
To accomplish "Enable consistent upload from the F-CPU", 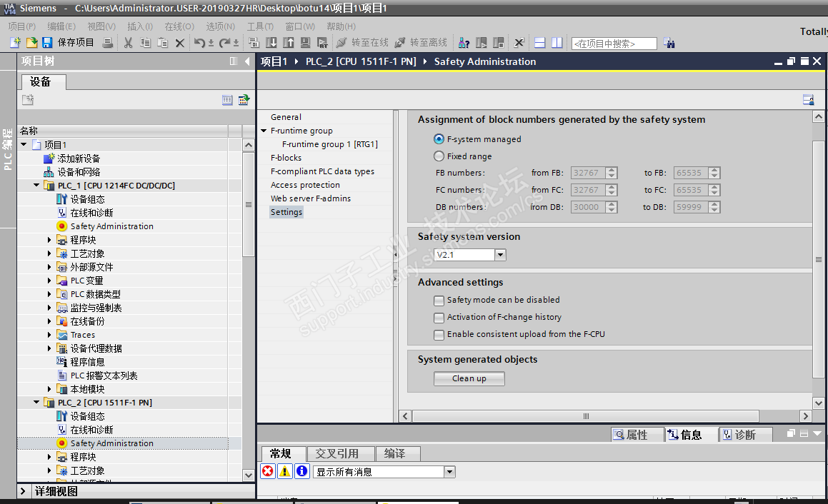I will click(439, 335).
